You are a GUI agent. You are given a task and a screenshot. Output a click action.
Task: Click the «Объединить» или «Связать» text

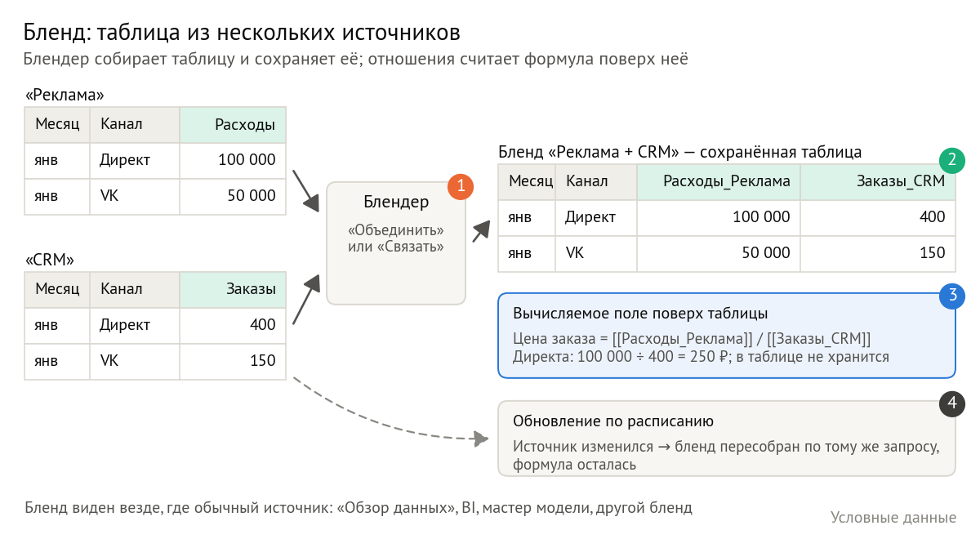click(x=395, y=237)
